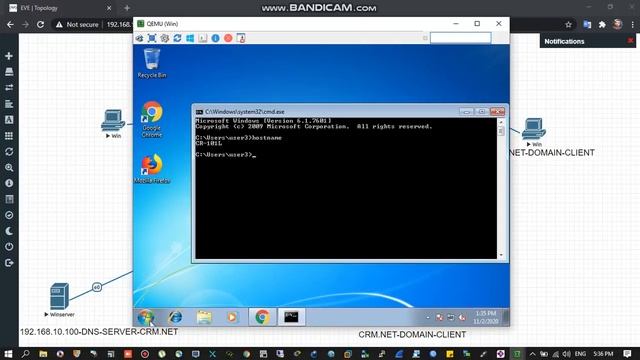The image size is (640, 360).
Task: Click the Not secure site indicator
Action: pyautogui.click(x=77, y=24)
